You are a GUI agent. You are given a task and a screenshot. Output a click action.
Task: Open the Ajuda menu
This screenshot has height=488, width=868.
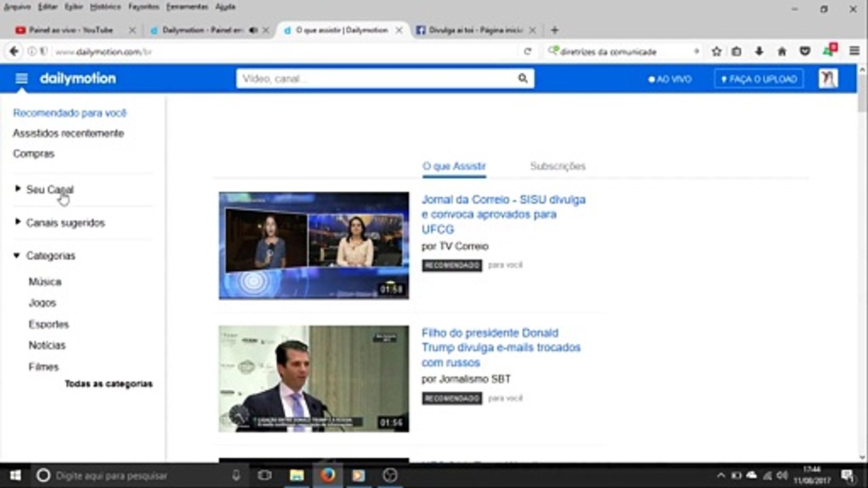(225, 7)
